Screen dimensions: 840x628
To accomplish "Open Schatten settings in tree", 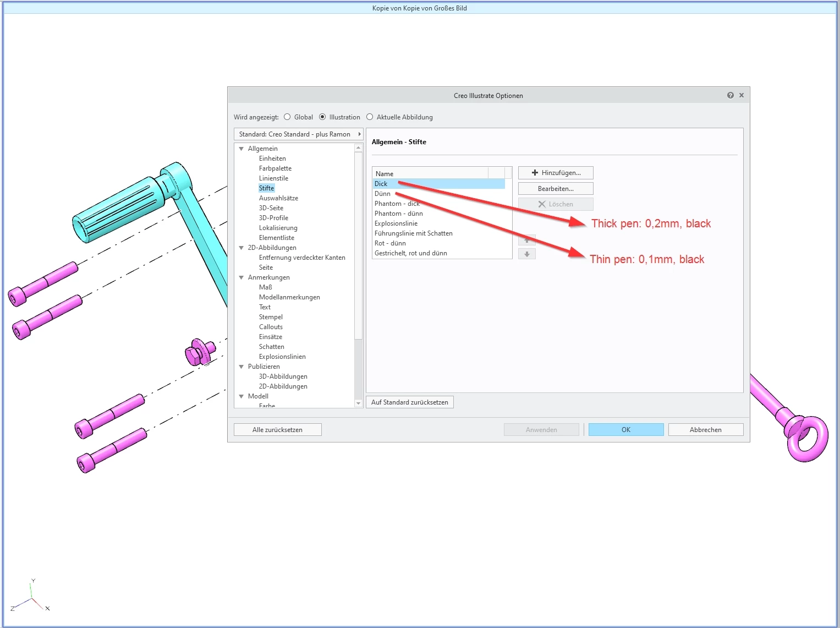I will click(x=271, y=347).
